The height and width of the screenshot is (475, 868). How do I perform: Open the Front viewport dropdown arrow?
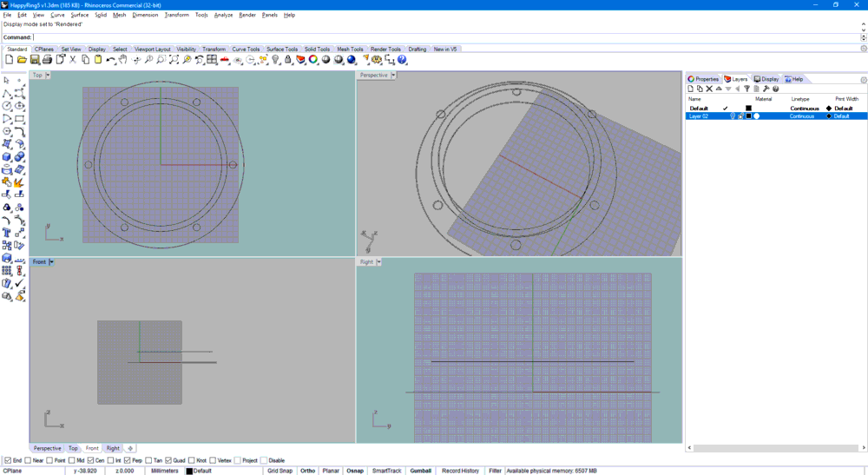51,262
